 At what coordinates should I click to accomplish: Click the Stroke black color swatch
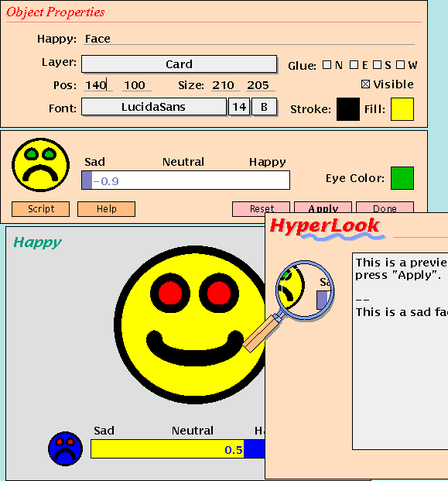(x=348, y=109)
